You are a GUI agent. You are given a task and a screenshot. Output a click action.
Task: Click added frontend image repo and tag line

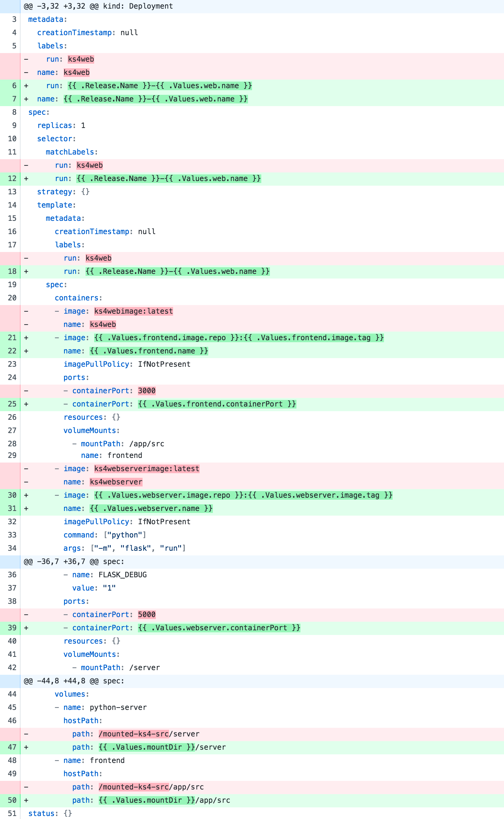coord(262,338)
